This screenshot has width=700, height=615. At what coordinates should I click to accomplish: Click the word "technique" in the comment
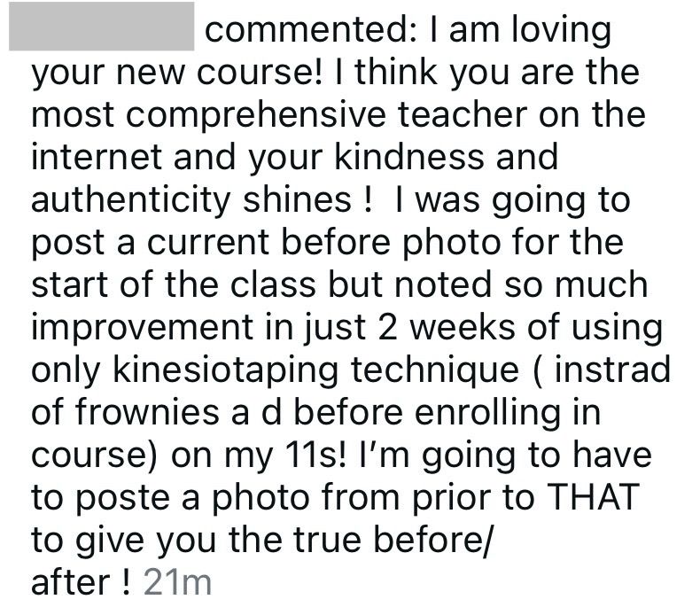pyautogui.click(x=435, y=371)
